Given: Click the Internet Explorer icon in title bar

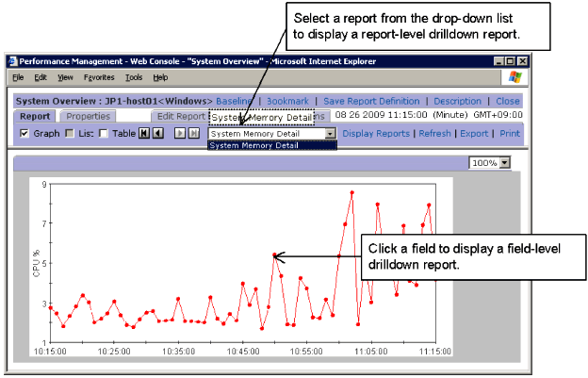Looking at the screenshot, I should pos(13,61).
